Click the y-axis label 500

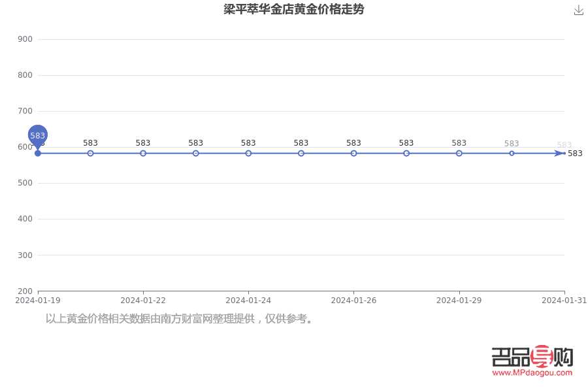pos(25,183)
